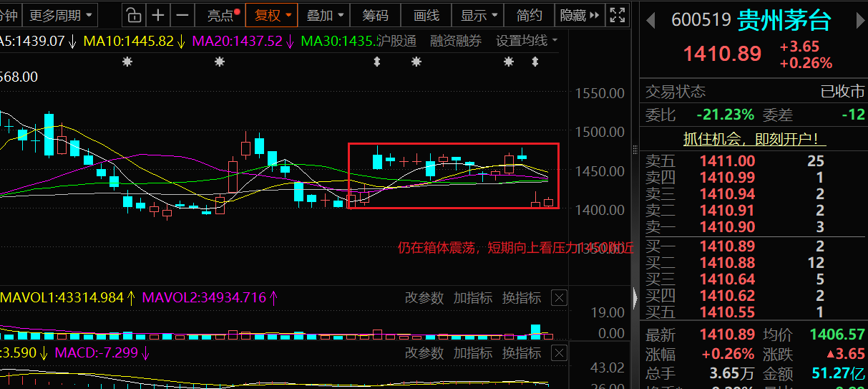The width and height of the screenshot is (868, 389).
Task: Close the volume indicator panel
Action: click(x=560, y=298)
